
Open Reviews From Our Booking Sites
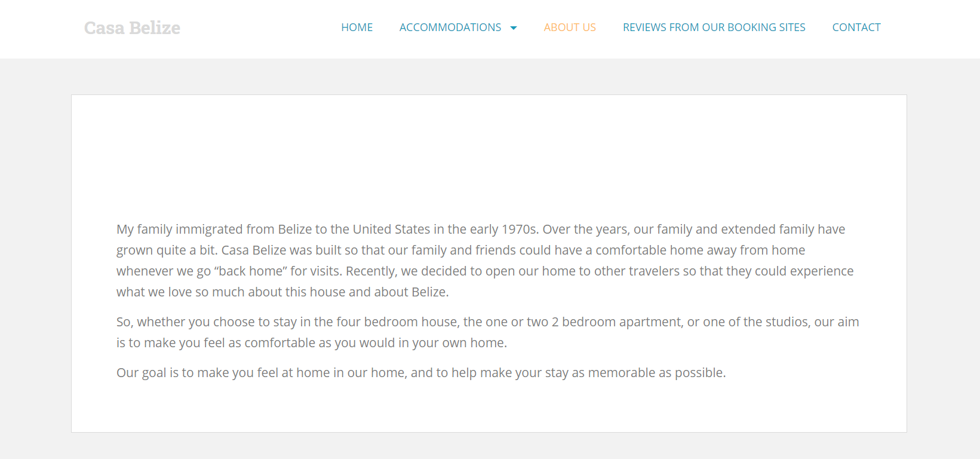714,27
